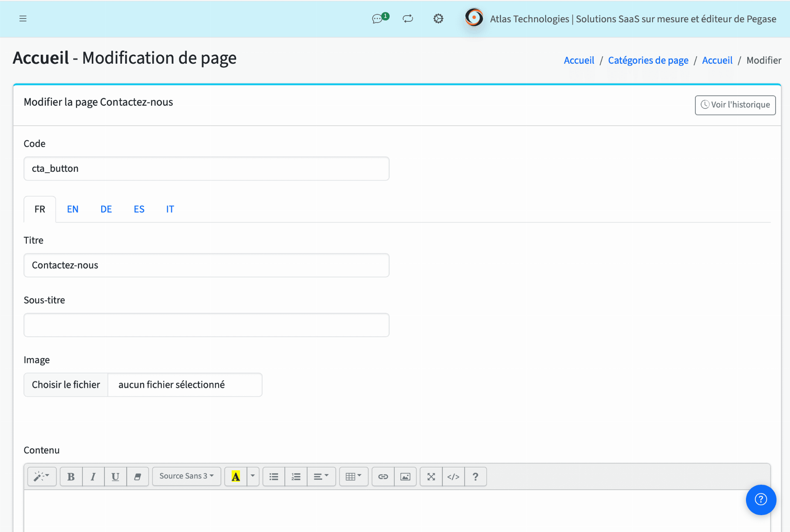Open the text color picker dropdown arrow

252,476
